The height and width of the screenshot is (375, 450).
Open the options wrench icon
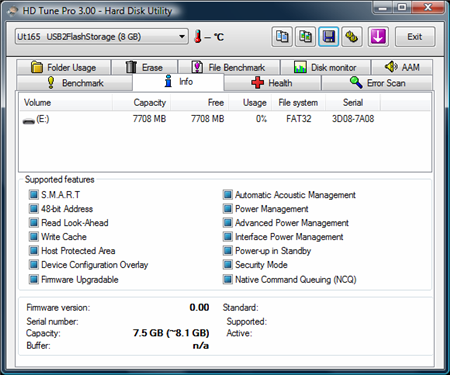click(352, 37)
